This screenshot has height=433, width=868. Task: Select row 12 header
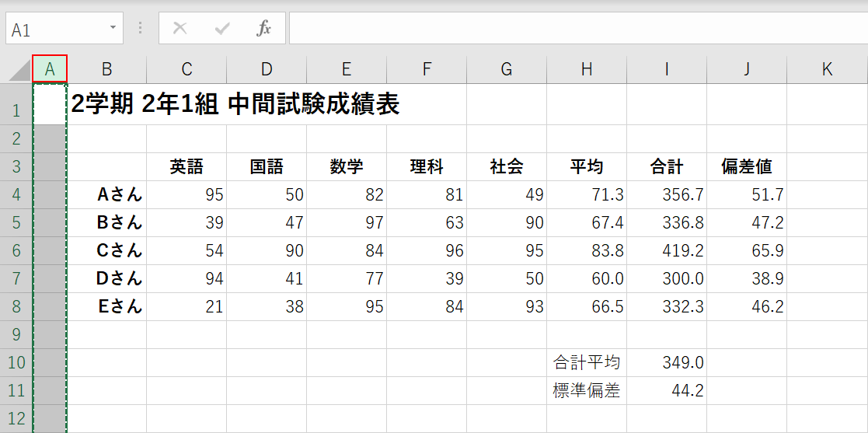pos(16,418)
